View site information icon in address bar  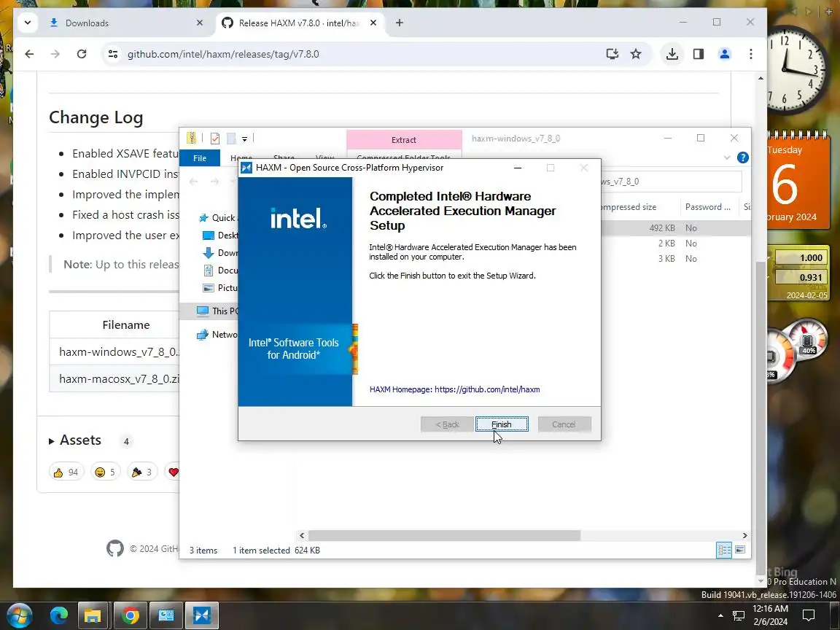(113, 54)
